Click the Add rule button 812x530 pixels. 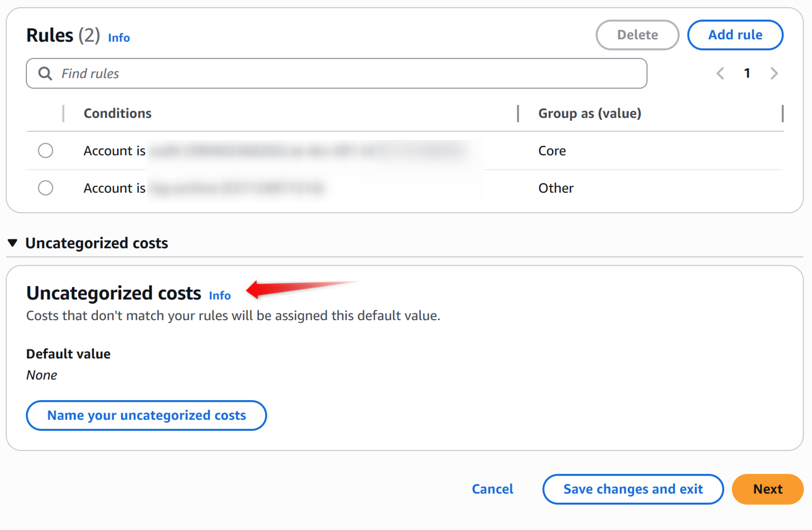[x=735, y=35]
